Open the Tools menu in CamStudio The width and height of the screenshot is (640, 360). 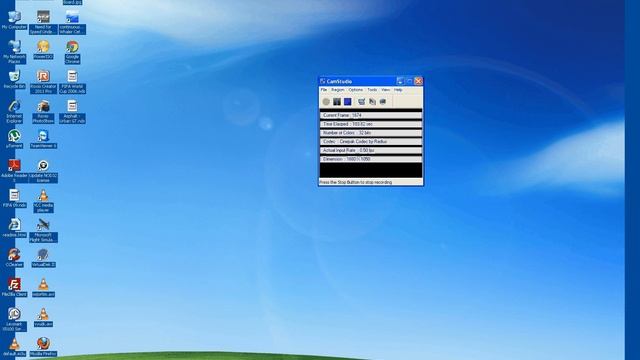click(372, 90)
